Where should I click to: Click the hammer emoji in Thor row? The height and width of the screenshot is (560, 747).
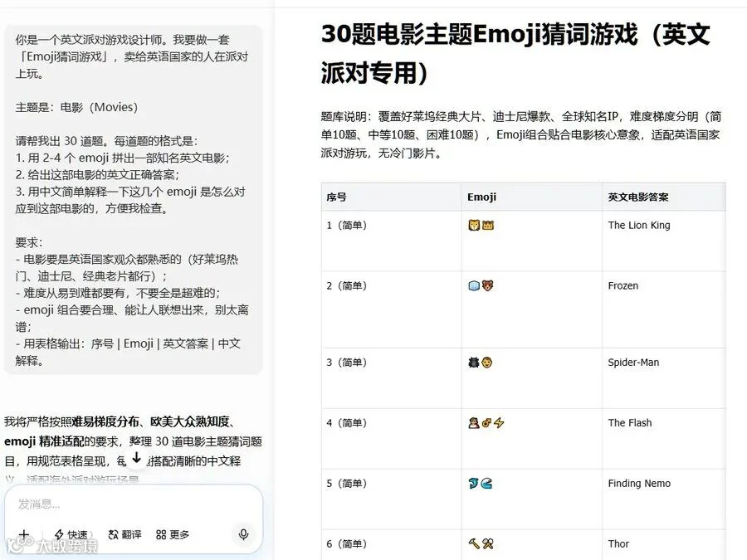click(474, 543)
